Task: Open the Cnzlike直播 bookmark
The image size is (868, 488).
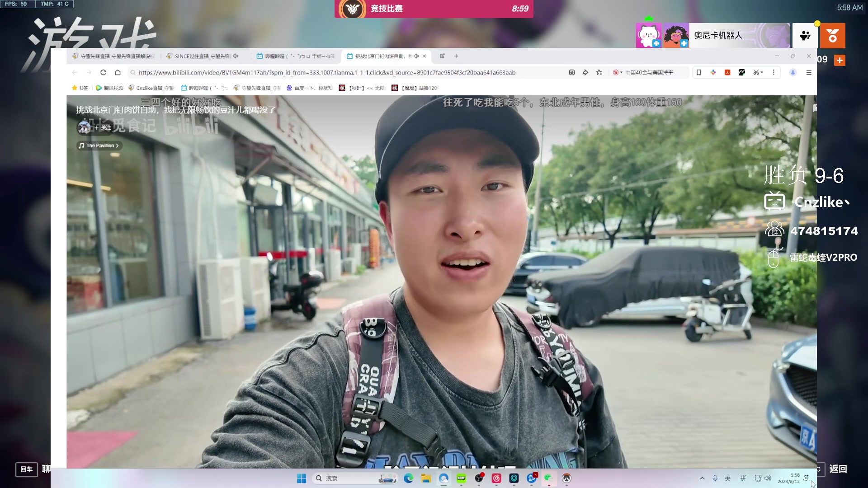Action: coord(151,88)
